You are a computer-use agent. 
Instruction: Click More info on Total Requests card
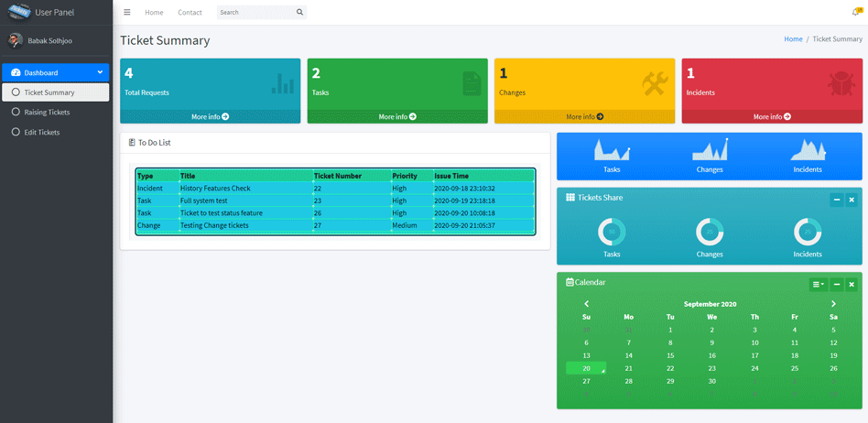coord(210,117)
